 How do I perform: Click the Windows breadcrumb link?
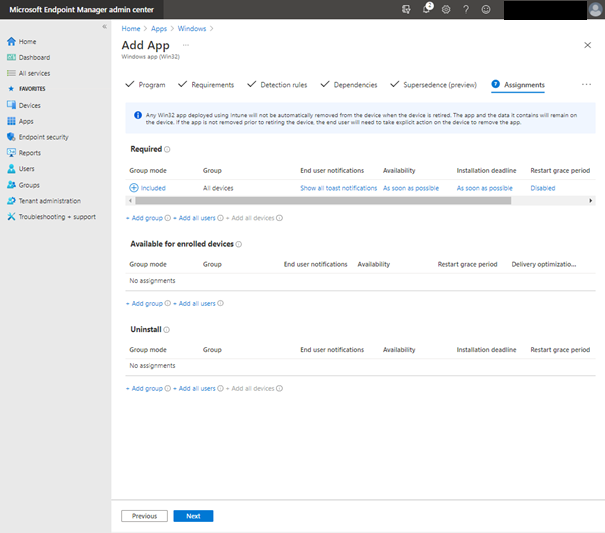click(192, 29)
